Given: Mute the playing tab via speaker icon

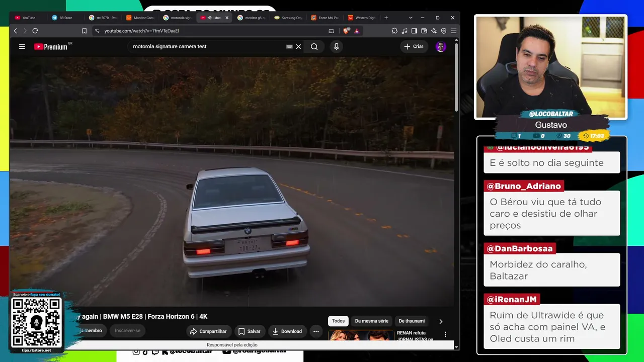Looking at the screenshot, I should tap(209, 18).
